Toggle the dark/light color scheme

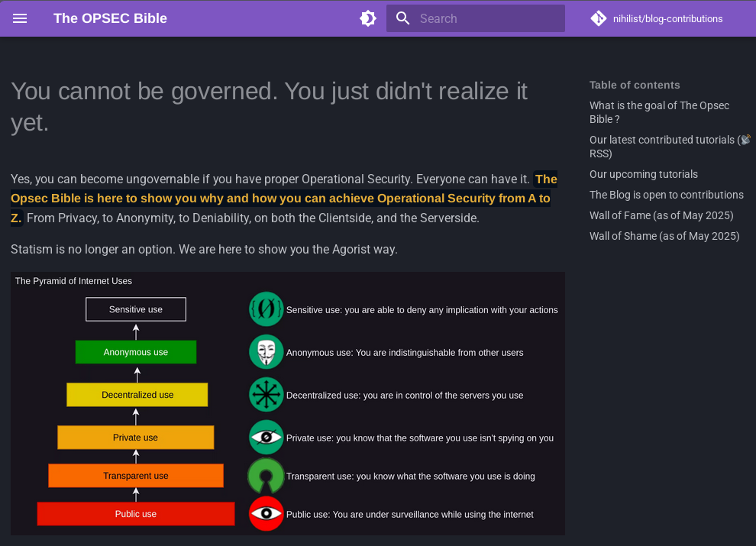pyautogui.click(x=368, y=18)
